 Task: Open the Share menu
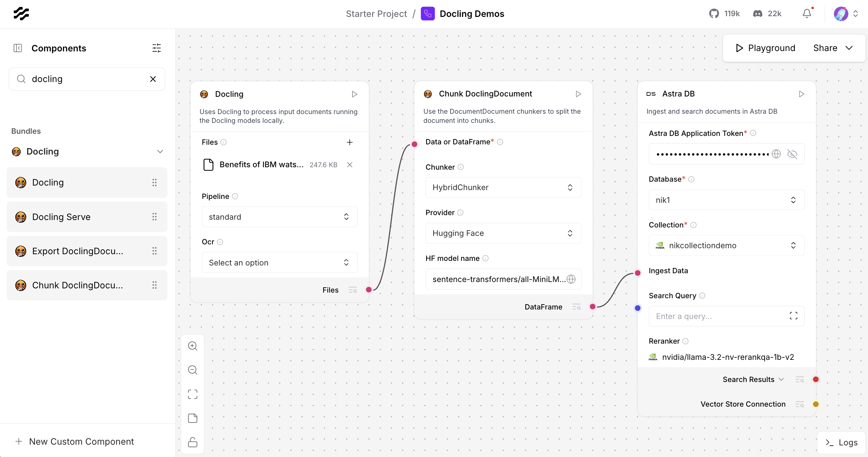tap(833, 48)
